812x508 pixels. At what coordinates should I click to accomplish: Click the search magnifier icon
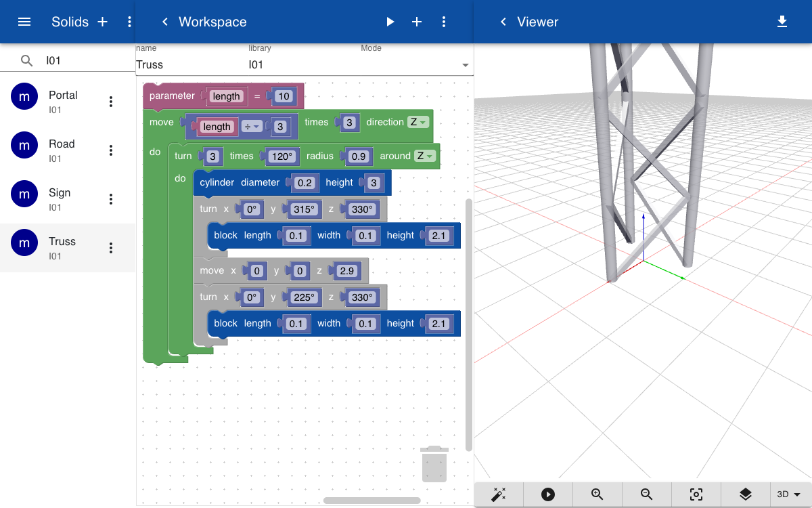point(26,60)
